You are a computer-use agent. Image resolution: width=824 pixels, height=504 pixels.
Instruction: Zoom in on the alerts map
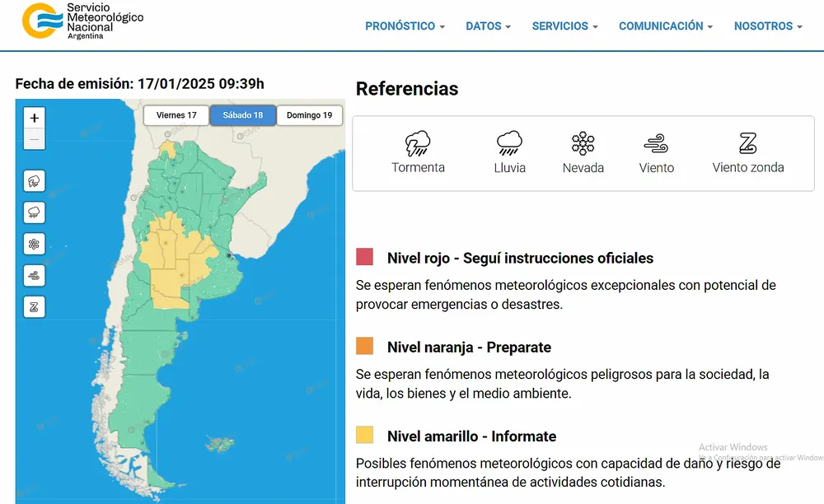[x=34, y=118]
